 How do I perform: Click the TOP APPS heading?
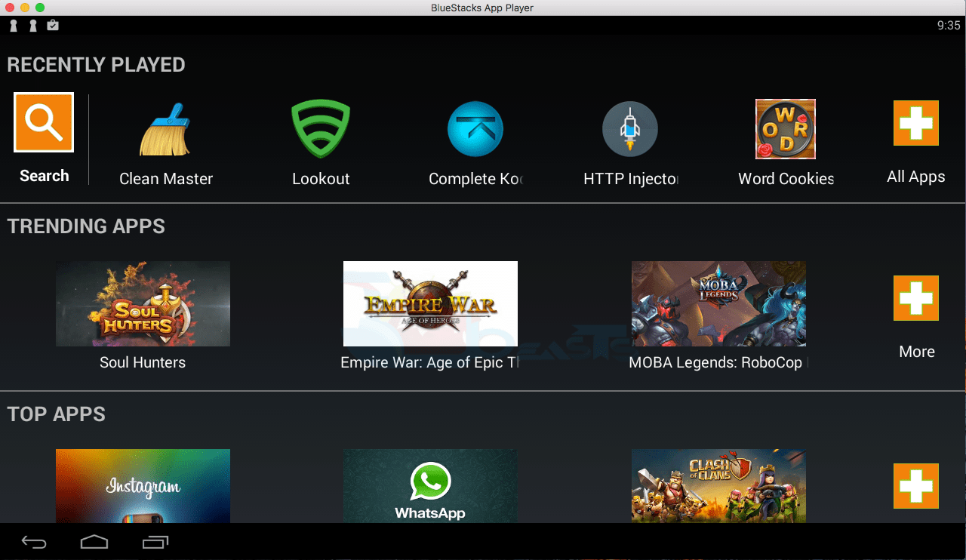pyautogui.click(x=57, y=414)
